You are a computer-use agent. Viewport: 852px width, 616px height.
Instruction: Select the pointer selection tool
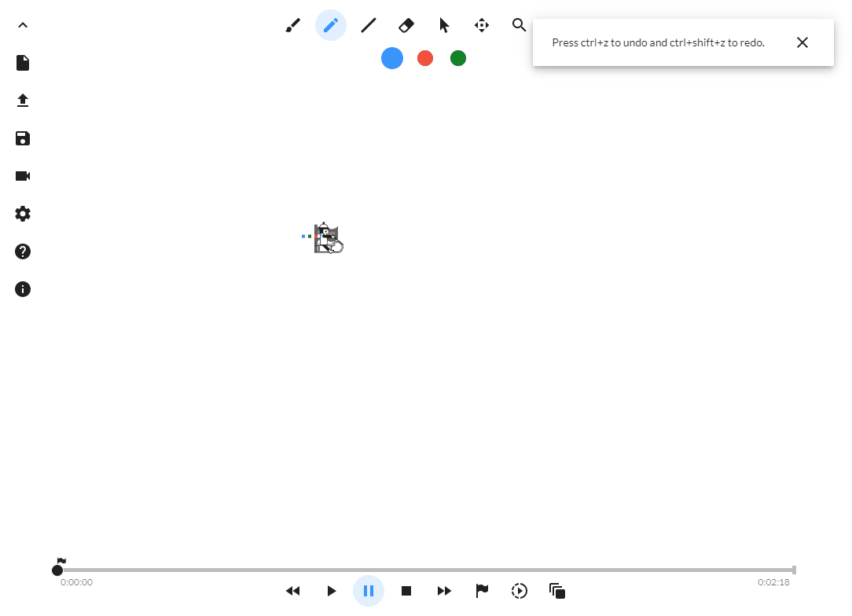point(444,25)
